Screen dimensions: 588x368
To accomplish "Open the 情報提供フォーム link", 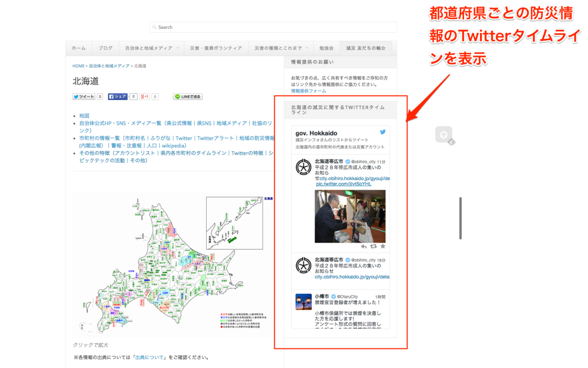I will click(308, 91).
